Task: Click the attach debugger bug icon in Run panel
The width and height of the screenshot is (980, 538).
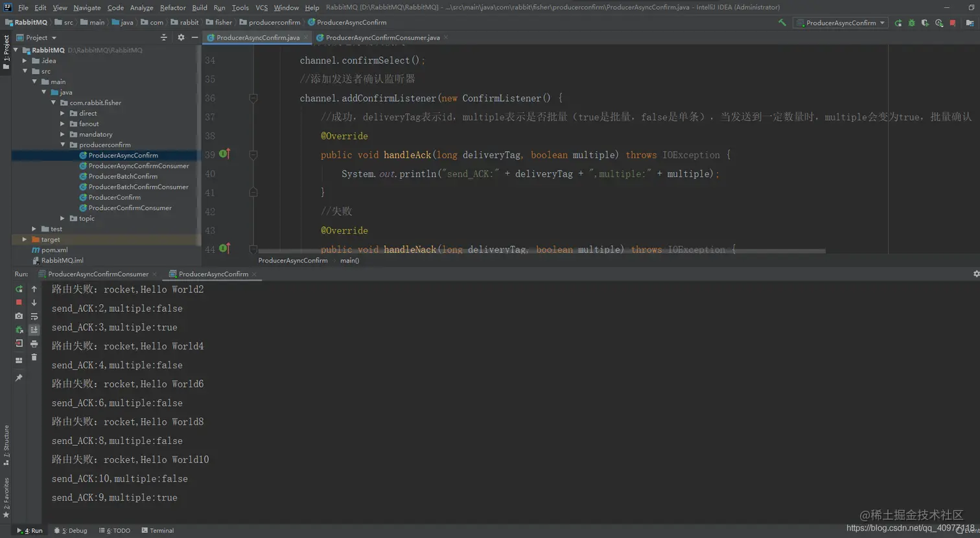Action: point(19,330)
